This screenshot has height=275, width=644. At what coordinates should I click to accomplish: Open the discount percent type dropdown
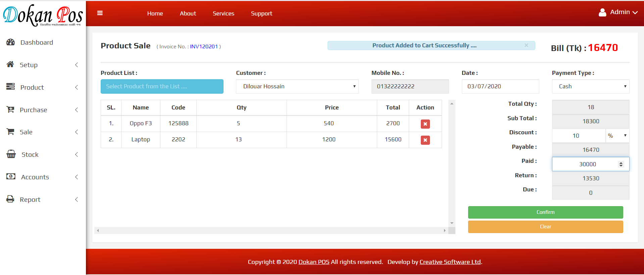617,136
